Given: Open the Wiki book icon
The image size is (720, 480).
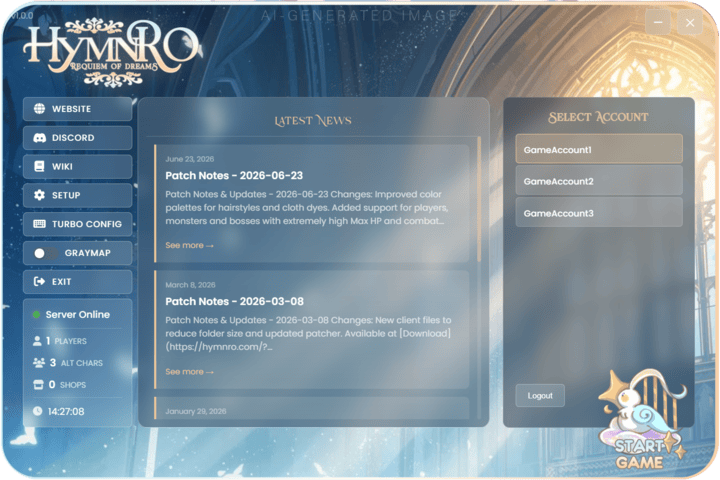Looking at the screenshot, I should pos(39,166).
